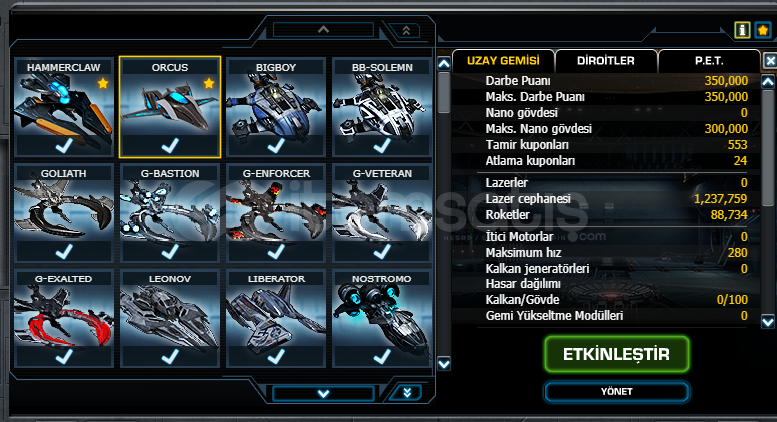Click the YÖNET button
The width and height of the screenshot is (777, 422).
pyautogui.click(x=616, y=392)
